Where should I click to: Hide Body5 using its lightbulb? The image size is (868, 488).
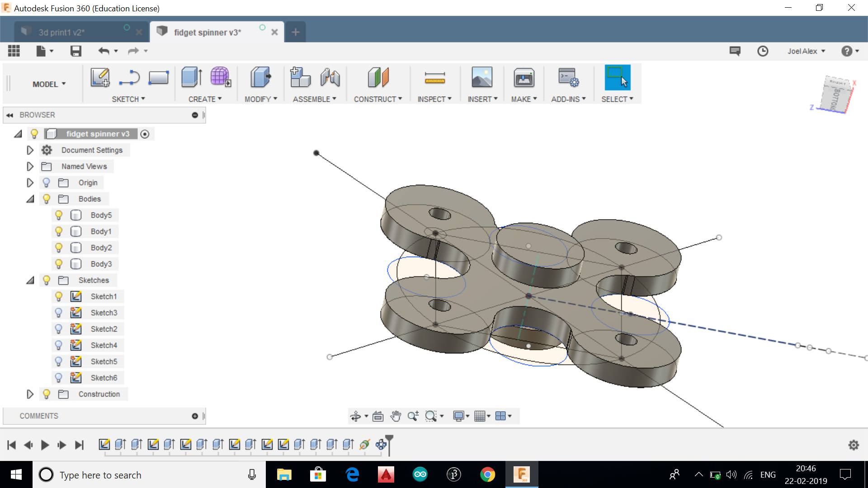(58, 215)
